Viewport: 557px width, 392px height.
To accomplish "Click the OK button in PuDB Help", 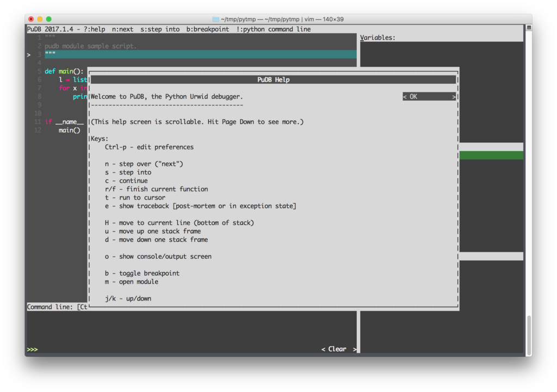I will point(429,97).
